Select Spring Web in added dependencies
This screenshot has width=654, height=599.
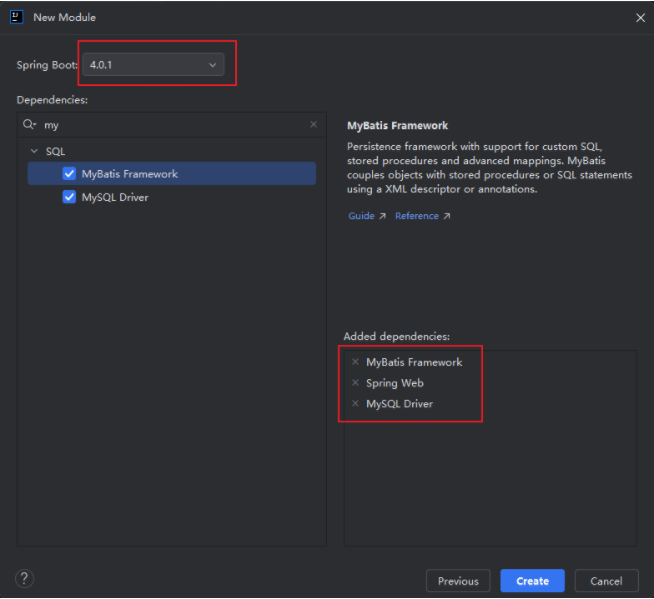tap(395, 383)
